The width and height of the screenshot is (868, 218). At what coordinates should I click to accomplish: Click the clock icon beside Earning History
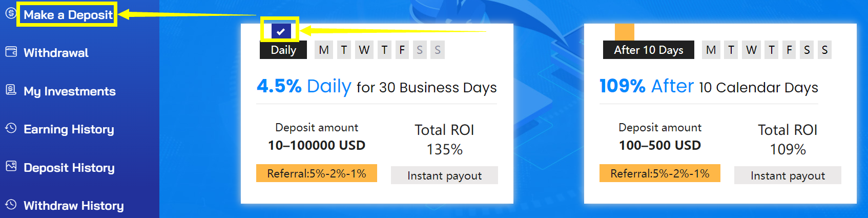click(11, 128)
